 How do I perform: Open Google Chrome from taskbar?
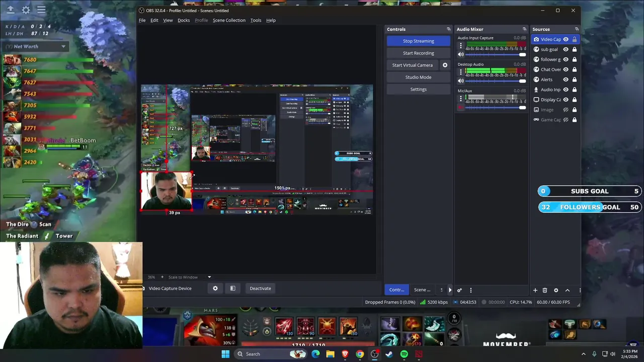click(360, 354)
